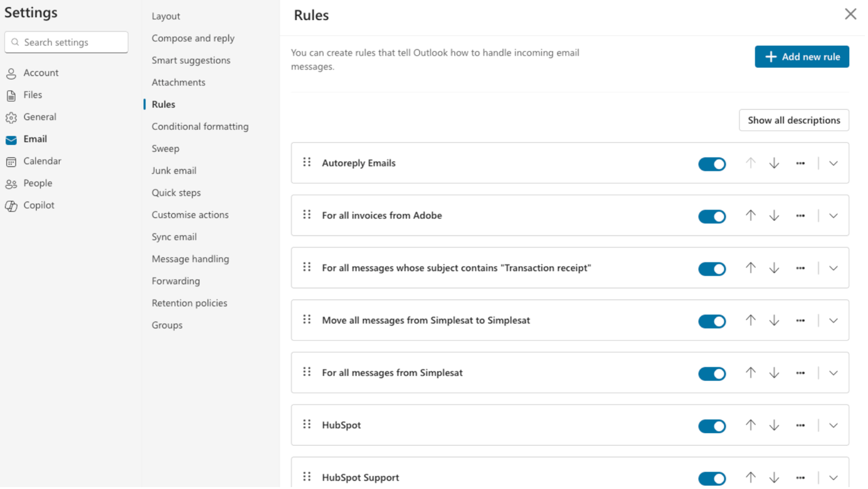
Task: Expand the Autoreply Emails rule details
Action: [833, 163]
